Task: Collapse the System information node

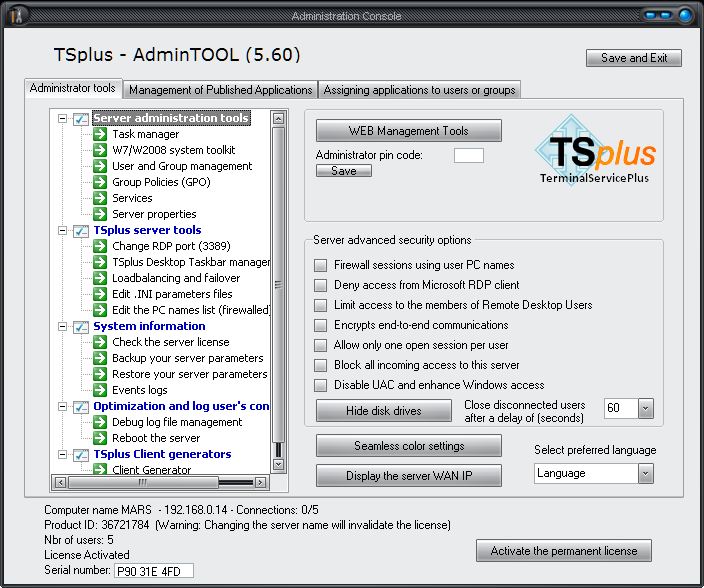Action: click(62, 327)
